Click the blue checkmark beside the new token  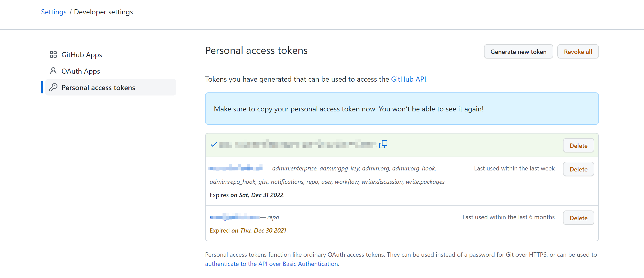click(214, 145)
